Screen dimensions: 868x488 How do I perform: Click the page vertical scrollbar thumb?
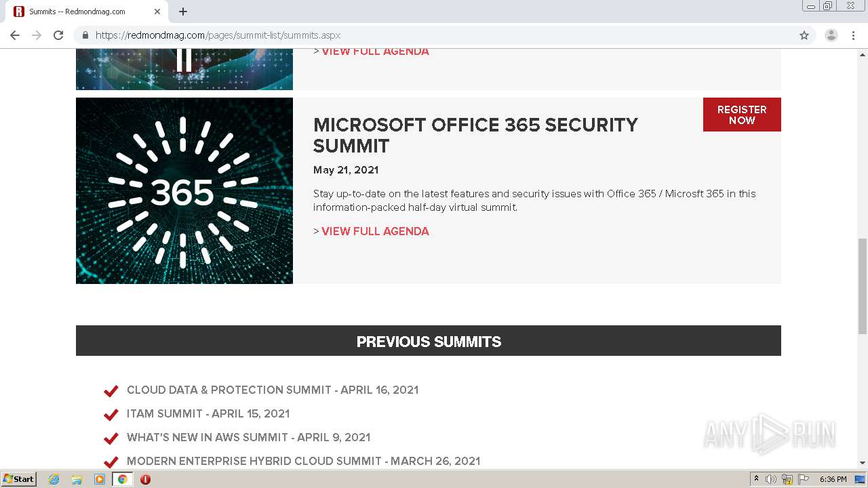(x=862, y=286)
